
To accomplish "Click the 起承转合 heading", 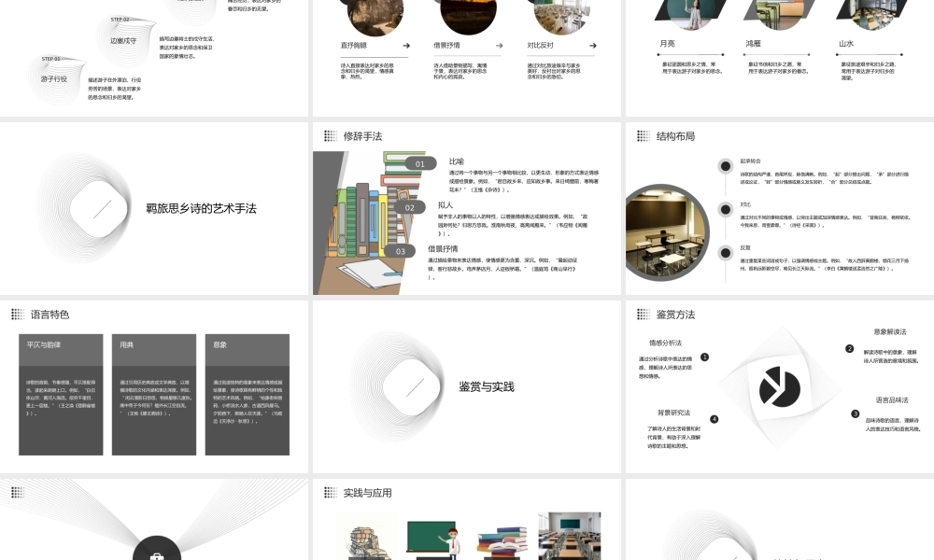I will [750, 161].
